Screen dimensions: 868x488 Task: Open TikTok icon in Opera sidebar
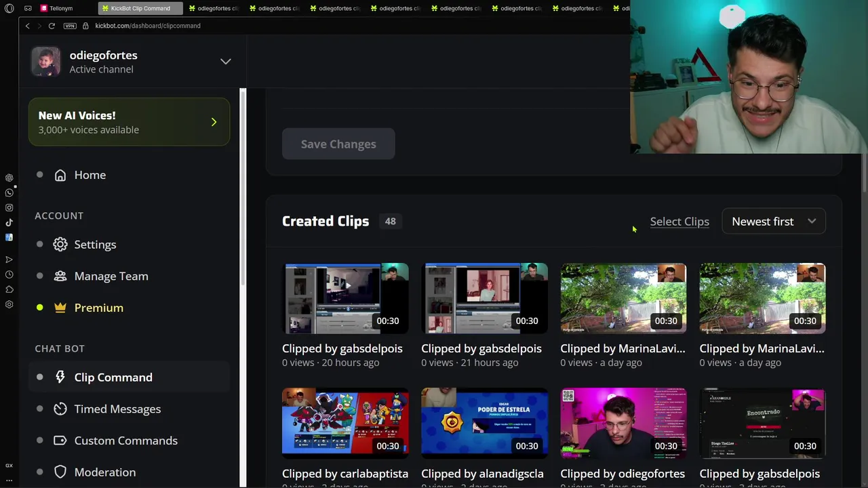pyautogui.click(x=9, y=222)
